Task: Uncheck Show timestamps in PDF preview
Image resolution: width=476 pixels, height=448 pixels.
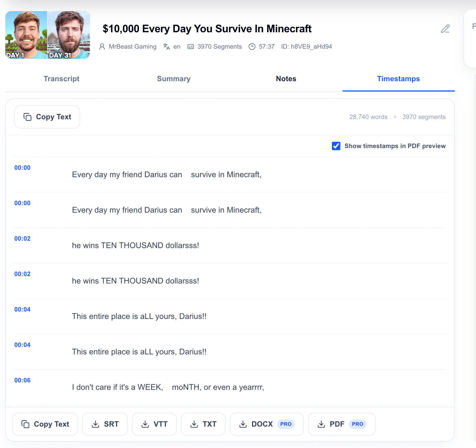Action: pyautogui.click(x=336, y=146)
